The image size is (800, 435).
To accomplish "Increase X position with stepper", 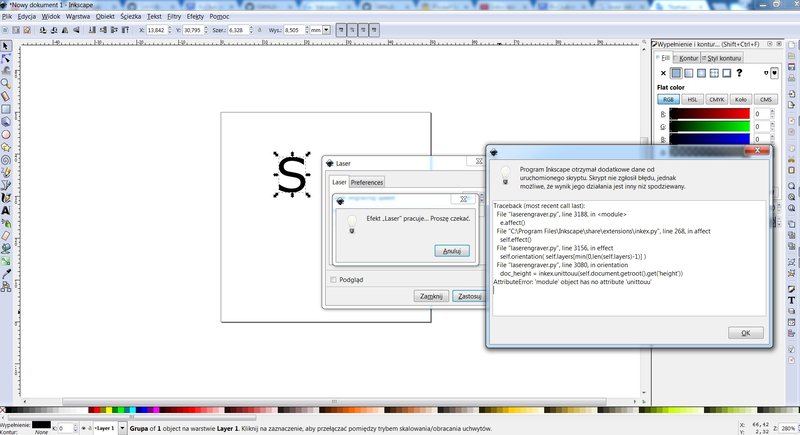I will click(170, 28).
